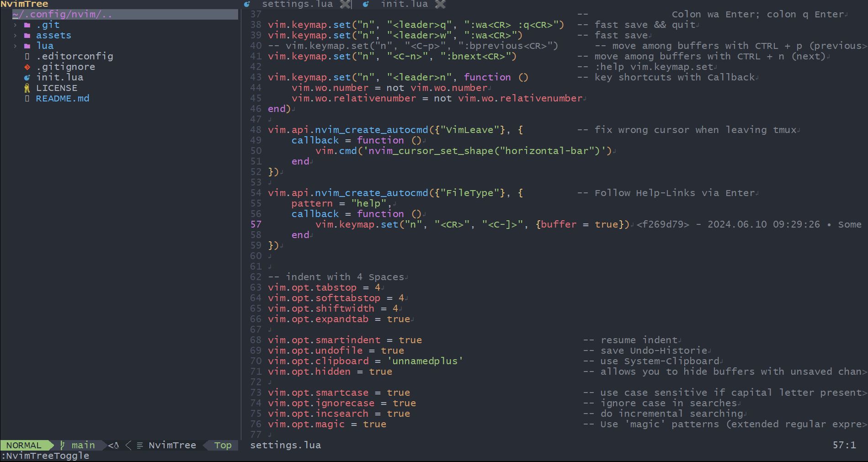
Task: Click vim.opt.hidden line
Action: (x=330, y=372)
